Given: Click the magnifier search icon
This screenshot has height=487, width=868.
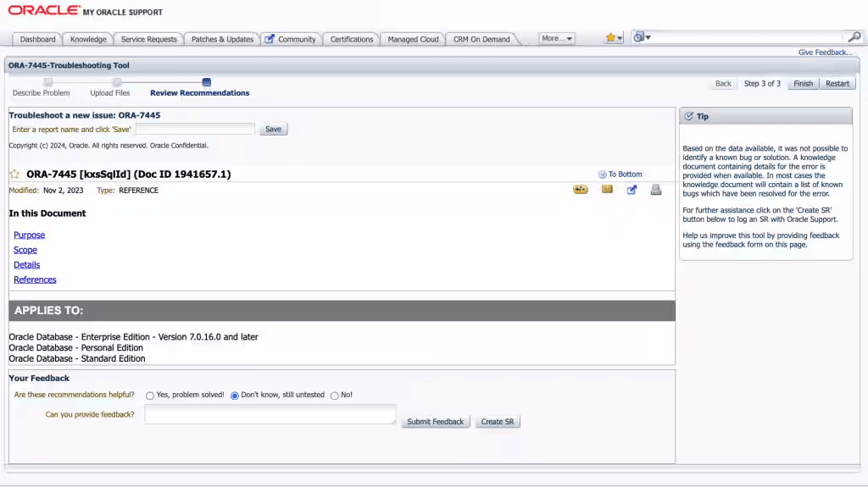Looking at the screenshot, I should 854,37.
